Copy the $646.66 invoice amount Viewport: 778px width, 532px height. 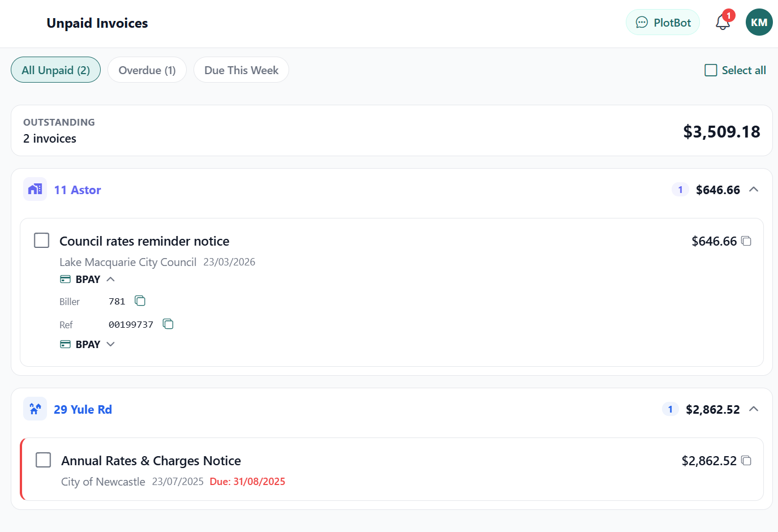746,241
